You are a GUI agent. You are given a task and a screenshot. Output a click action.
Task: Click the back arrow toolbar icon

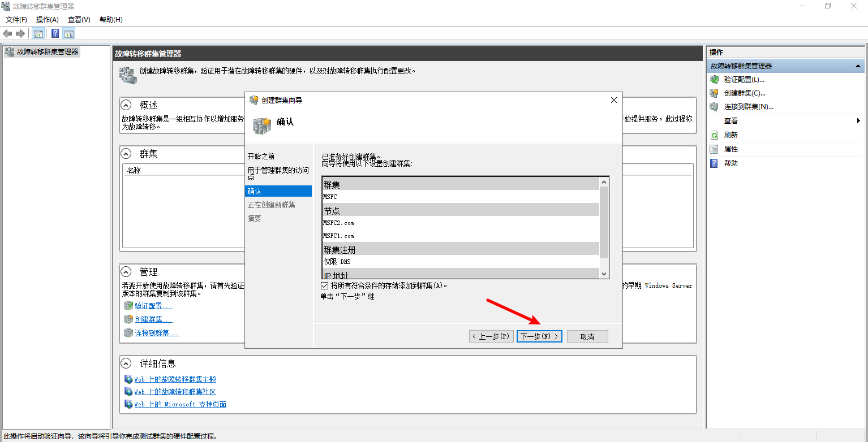pyautogui.click(x=7, y=33)
